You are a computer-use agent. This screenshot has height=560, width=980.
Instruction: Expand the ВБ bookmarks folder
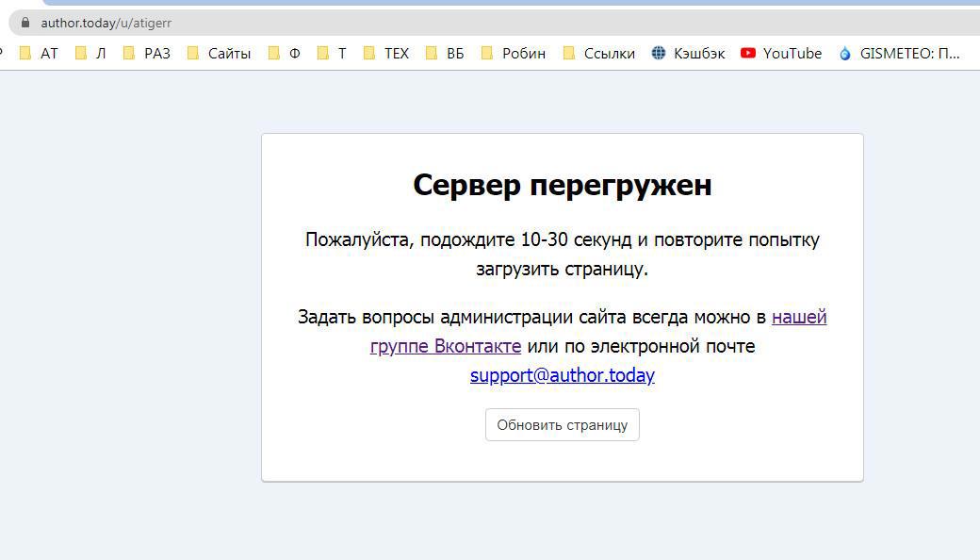445,54
